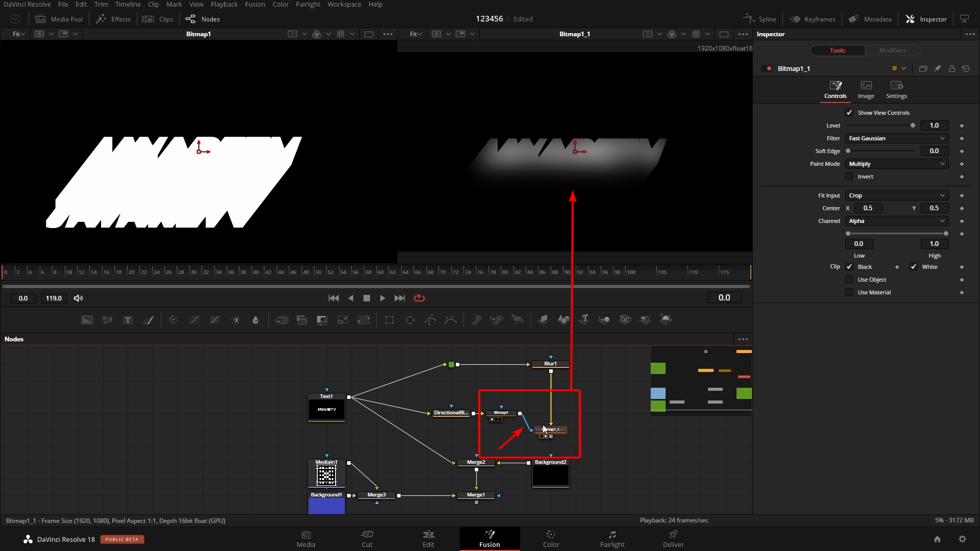Viewport: 980px width, 551px height.
Task: Add a Background node from the toolbar
Action: [x=87, y=320]
